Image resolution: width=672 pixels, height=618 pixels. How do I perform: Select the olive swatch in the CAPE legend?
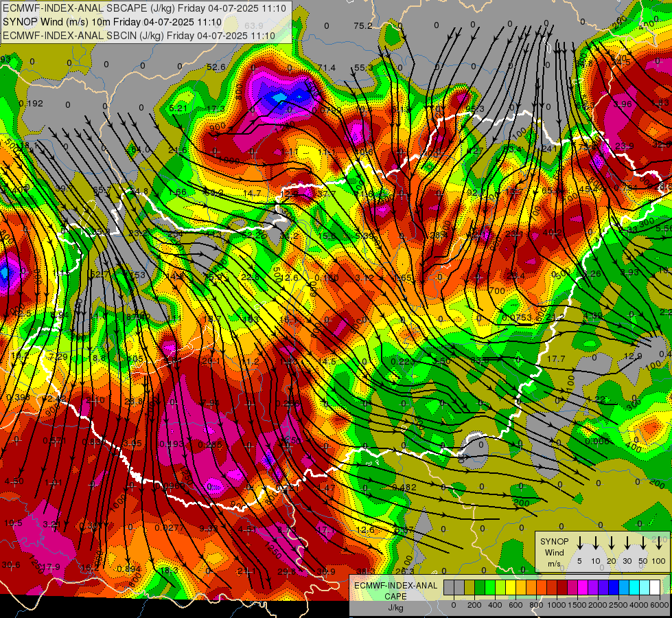tap(470, 588)
